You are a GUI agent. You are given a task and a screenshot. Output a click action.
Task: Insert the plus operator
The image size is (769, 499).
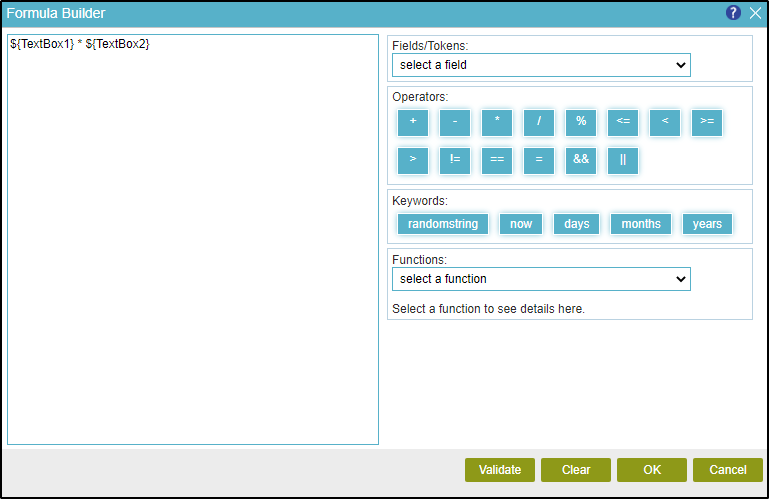tap(413, 122)
